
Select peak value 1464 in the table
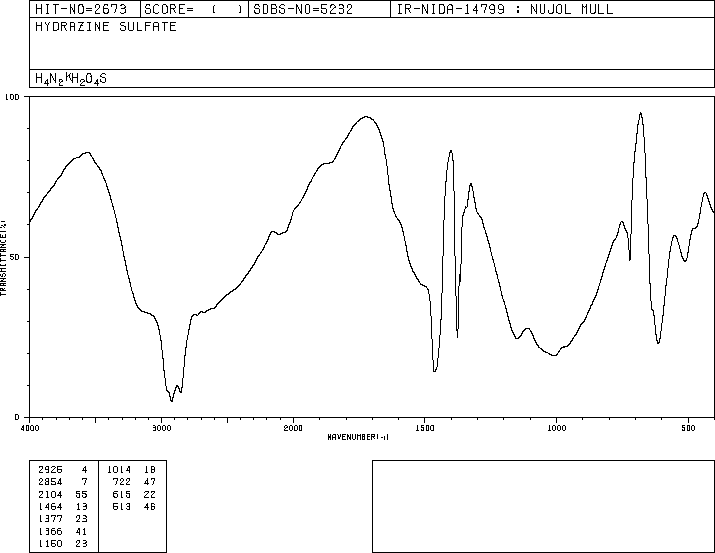(50, 506)
